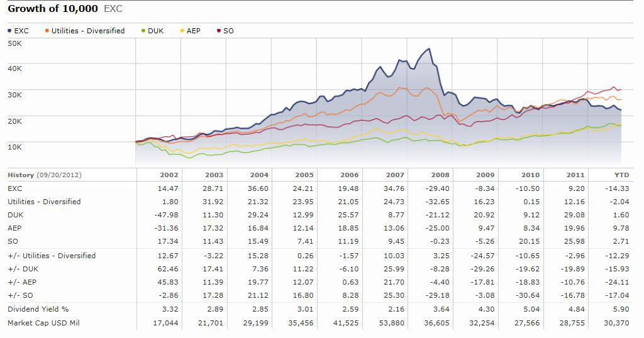Click Dividend Yield YTD value 5.90

(621, 309)
